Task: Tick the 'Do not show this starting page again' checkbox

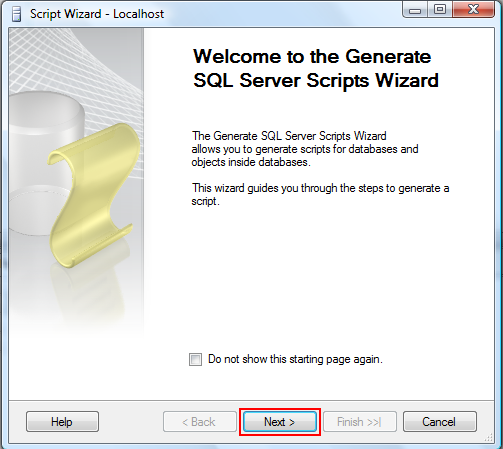Action: click(195, 359)
